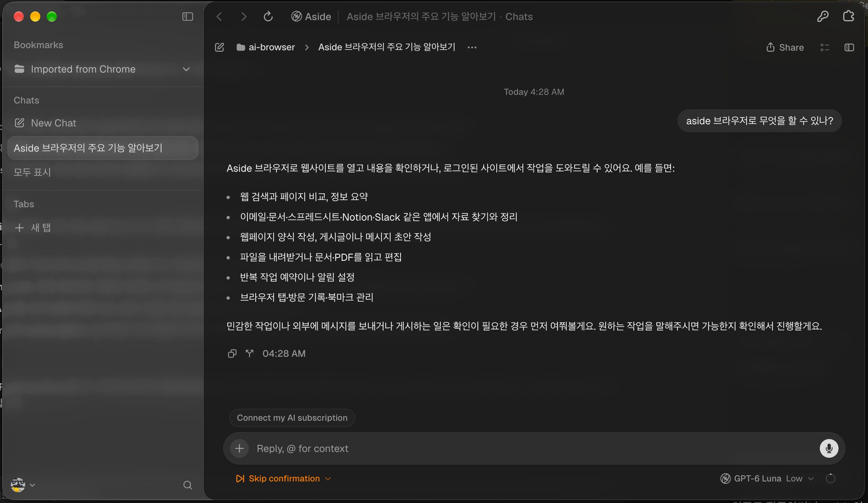The width and height of the screenshot is (868, 503).
Task: Click the Today 4:28 AM date label
Action: pos(534,92)
